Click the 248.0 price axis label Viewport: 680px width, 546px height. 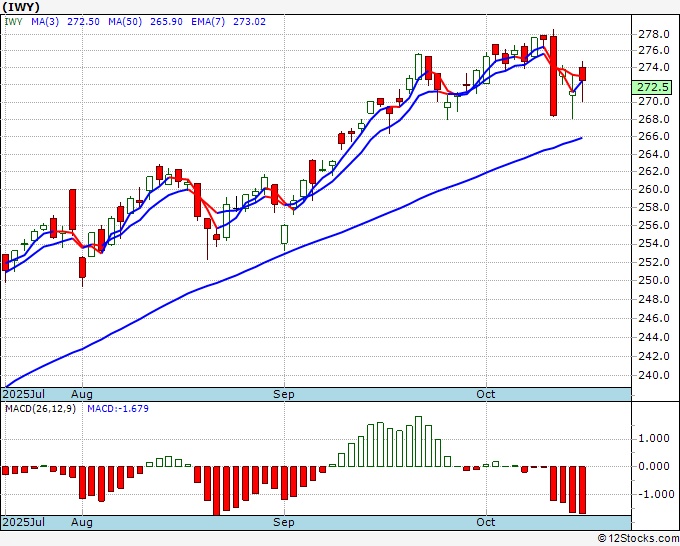click(x=654, y=299)
